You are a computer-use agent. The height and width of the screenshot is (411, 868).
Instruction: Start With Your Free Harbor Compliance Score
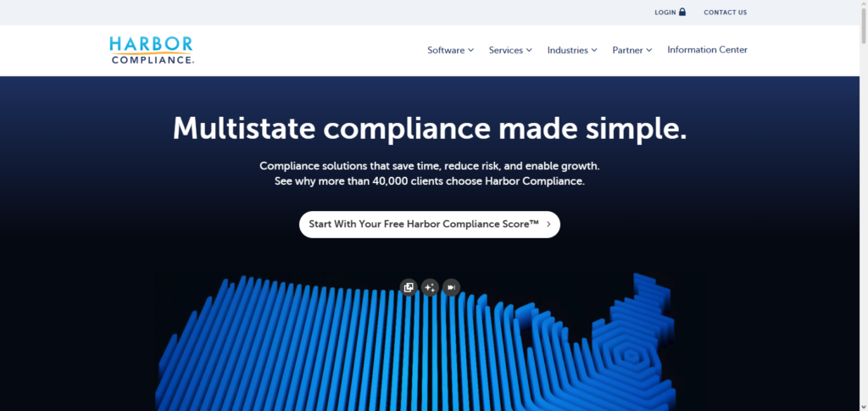(x=424, y=225)
